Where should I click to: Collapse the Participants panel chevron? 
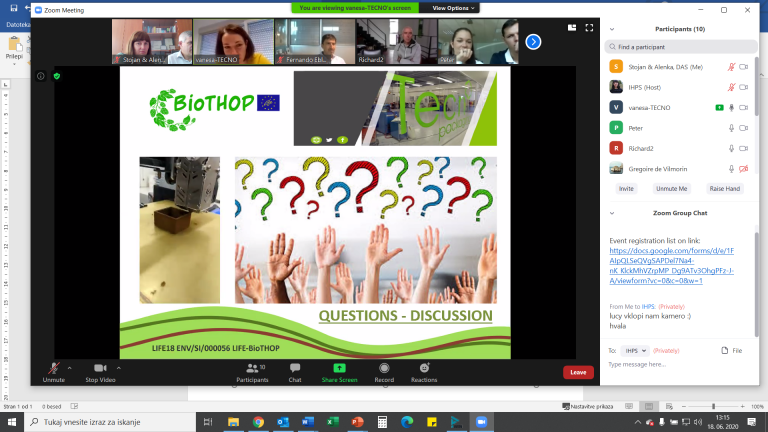pos(612,29)
